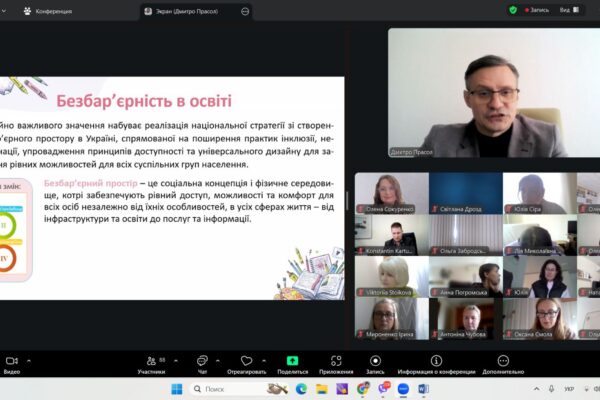Open the Participants panel
Viewport: 600px width, 400px height.
point(150,361)
